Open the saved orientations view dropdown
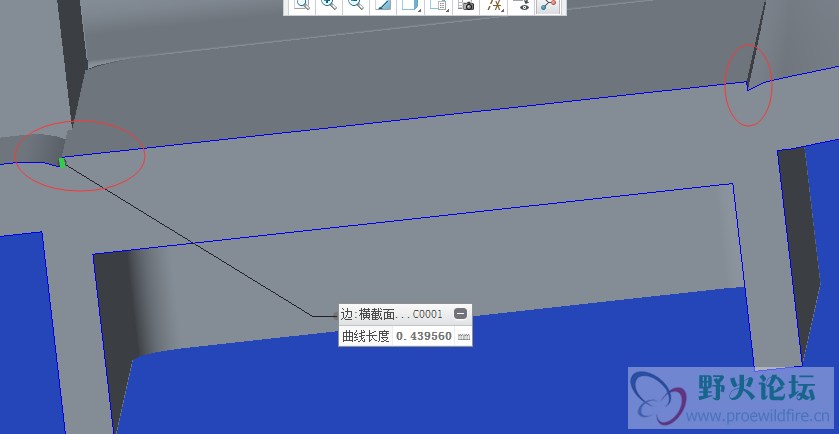The height and width of the screenshot is (434, 839). [439, 5]
